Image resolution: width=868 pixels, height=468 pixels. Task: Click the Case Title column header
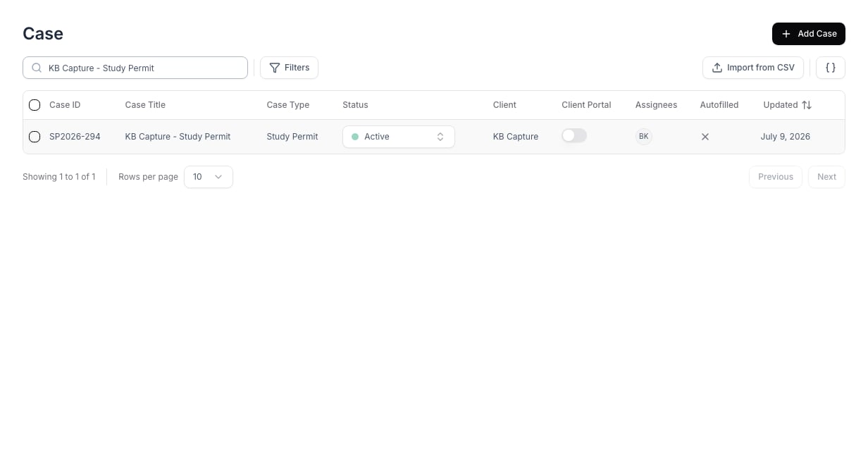[x=145, y=105]
